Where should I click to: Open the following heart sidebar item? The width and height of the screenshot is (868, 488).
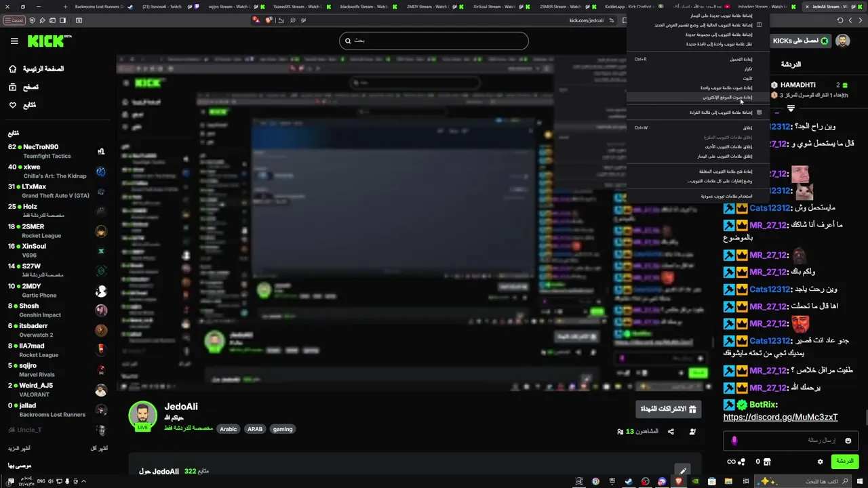pos(22,105)
